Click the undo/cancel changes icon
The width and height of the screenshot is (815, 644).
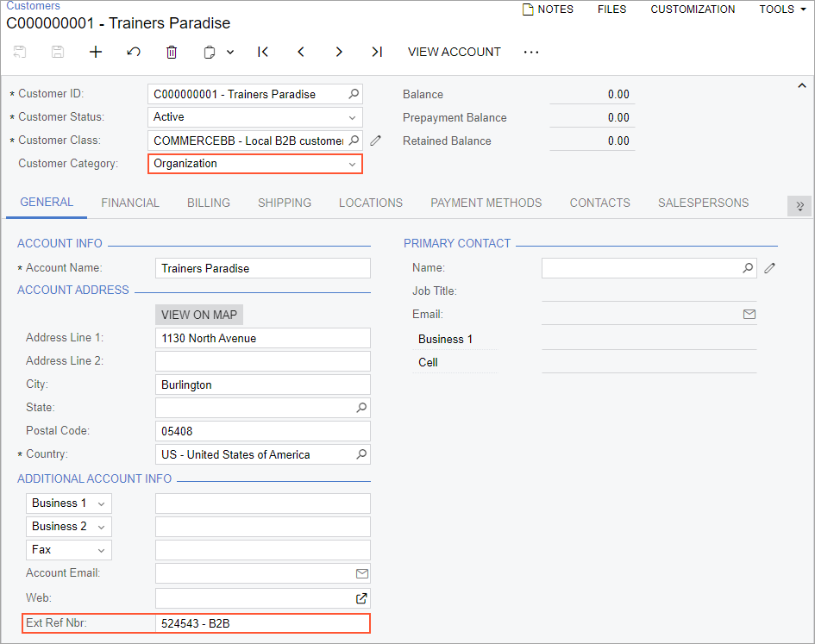(134, 52)
